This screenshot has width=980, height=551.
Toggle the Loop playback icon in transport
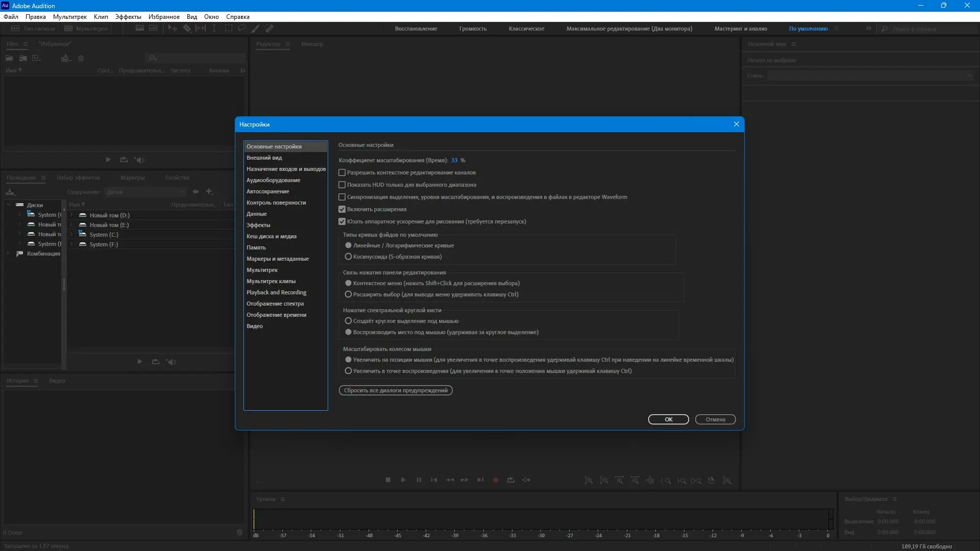pyautogui.click(x=510, y=480)
